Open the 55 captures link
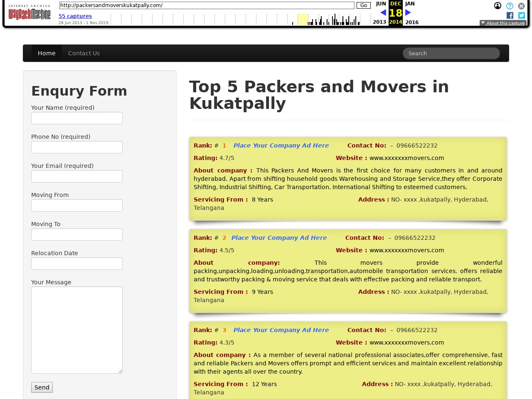 [x=75, y=16]
